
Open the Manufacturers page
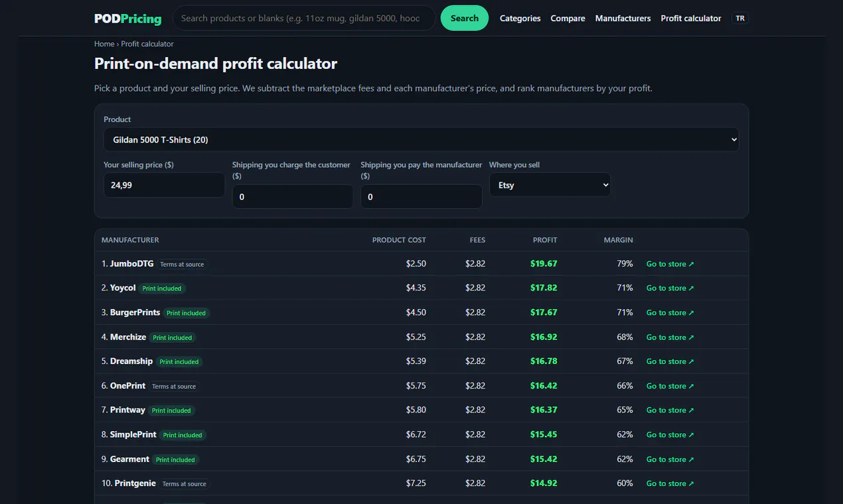[x=623, y=19]
